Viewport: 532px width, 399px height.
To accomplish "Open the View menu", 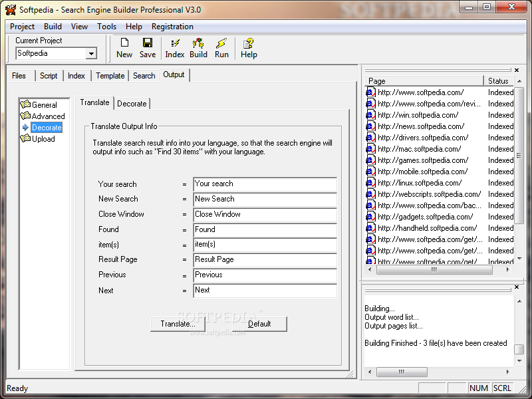I will point(79,27).
